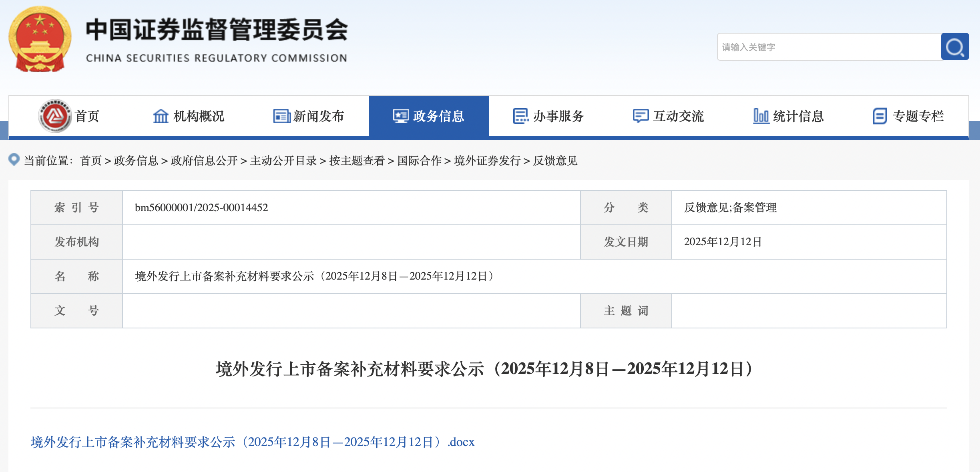This screenshot has height=472, width=980.
Task: Go to 首页 in the breadcrumb
Action: click(x=91, y=161)
